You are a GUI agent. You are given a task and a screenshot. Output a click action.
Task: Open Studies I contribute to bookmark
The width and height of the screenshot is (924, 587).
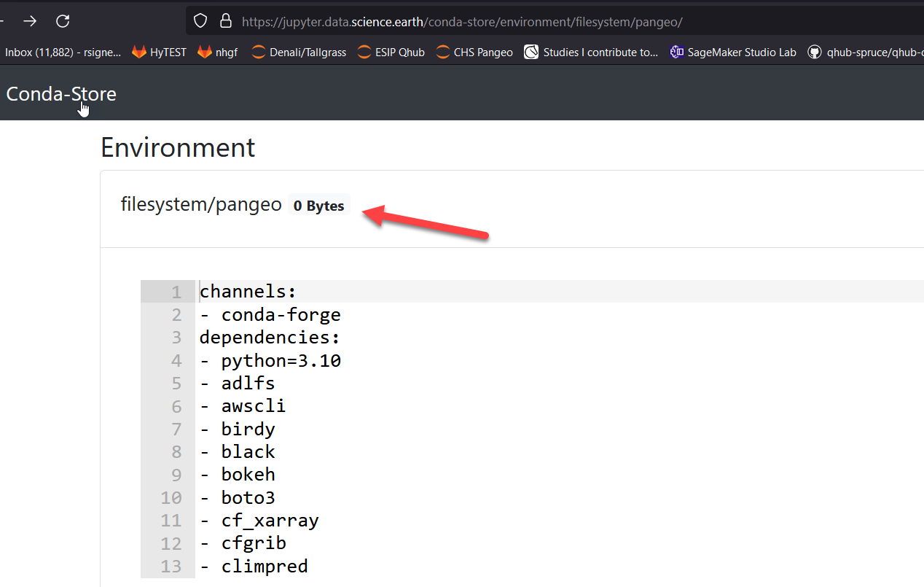[x=591, y=53]
